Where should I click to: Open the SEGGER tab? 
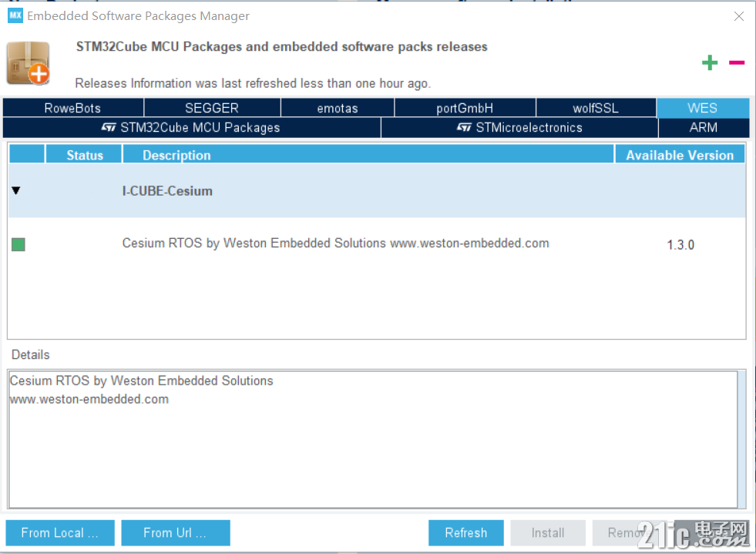(x=212, y=108)
